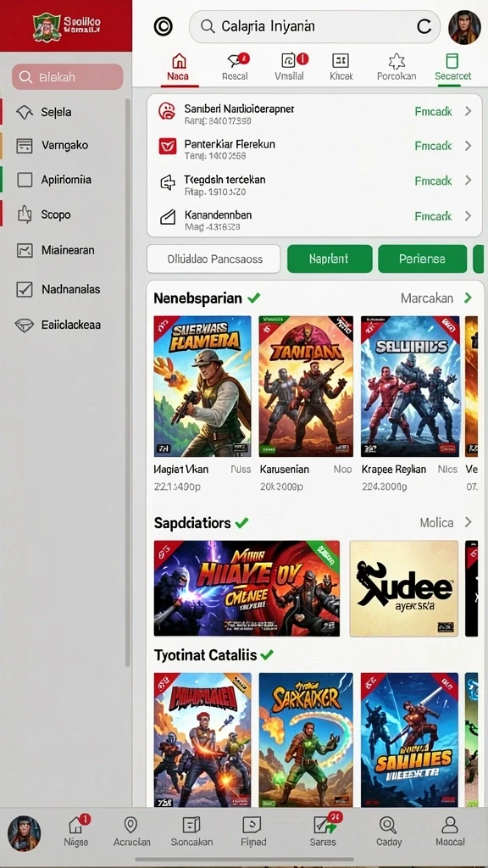Click the Panterkiar Flerekun red icon
The height and width of the screenshot is (868, 488).
(167, 146)
